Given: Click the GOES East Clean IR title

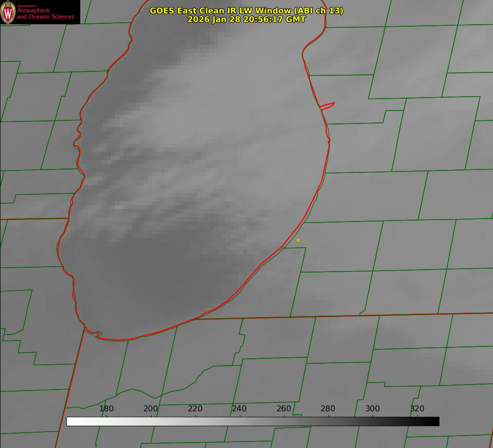Looking at the screenshot, I should tap(246, 10).
